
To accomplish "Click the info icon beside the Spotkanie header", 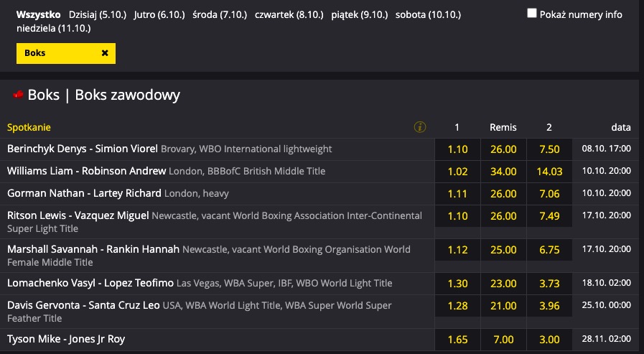I will [420, 127].
